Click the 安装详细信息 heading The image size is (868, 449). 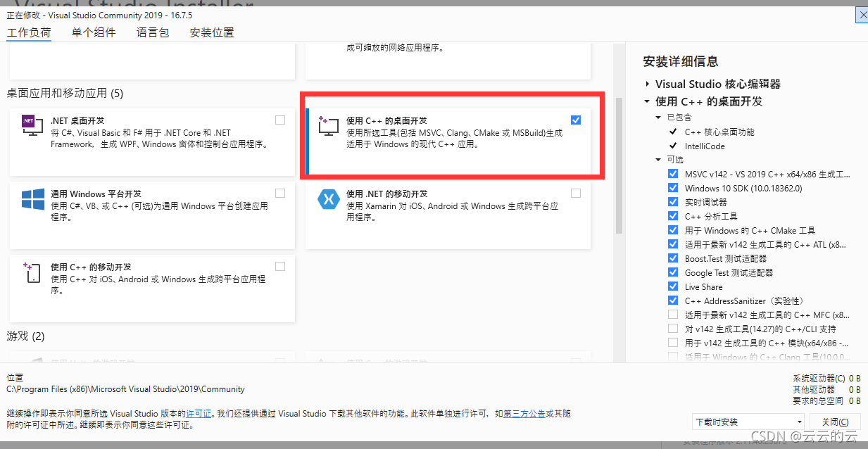tap(681, 61)
